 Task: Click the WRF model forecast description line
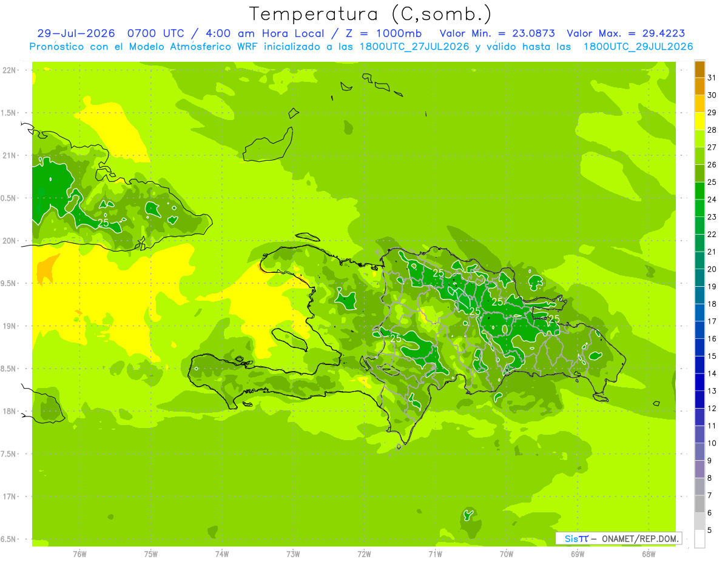pyautogui.click(x=362, y=47)
